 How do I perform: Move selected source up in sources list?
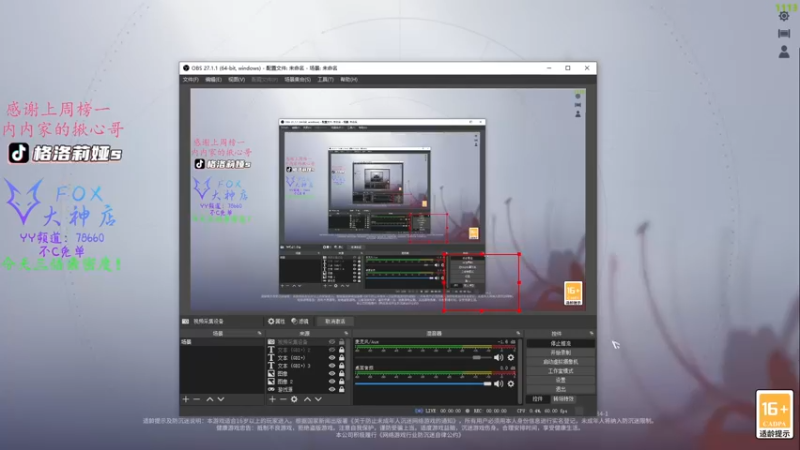(x=307, y=399)
